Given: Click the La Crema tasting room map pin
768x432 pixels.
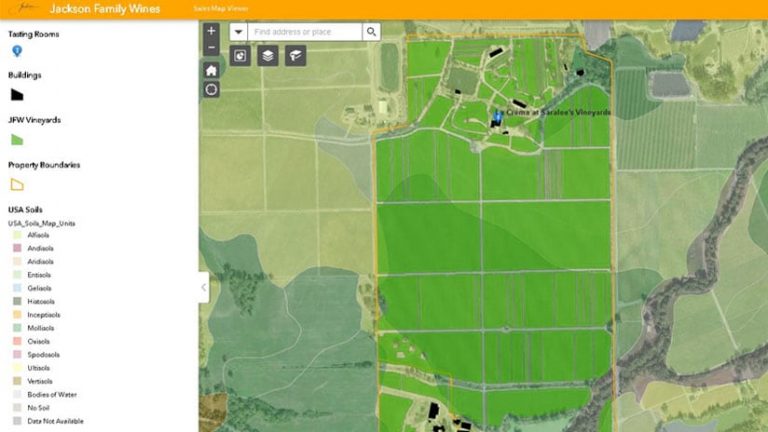Looking at the screenshot, I should point(498,117).
